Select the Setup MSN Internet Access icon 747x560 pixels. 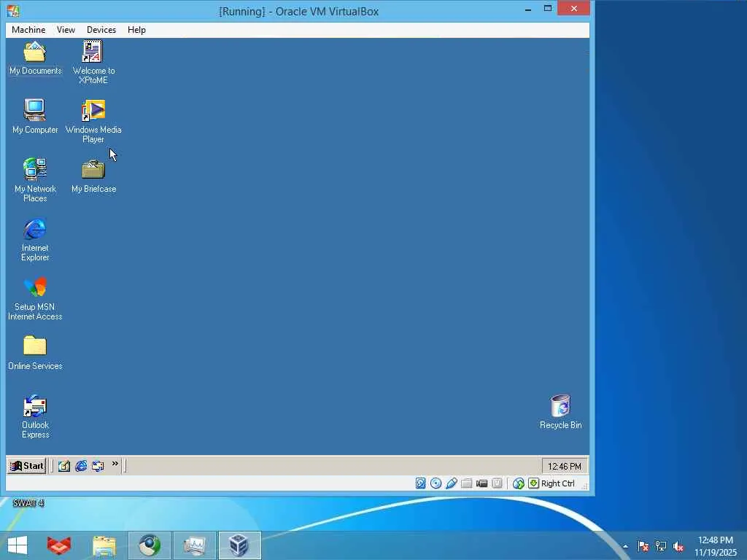[x=35, y=298]
